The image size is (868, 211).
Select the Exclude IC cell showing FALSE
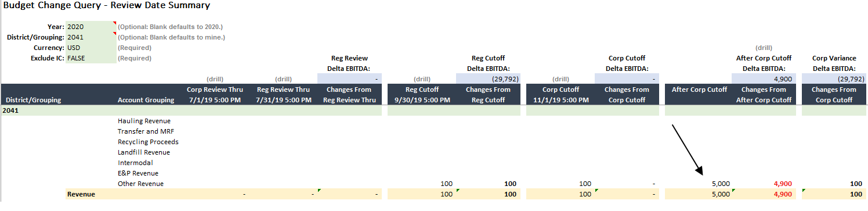(91, 58)
